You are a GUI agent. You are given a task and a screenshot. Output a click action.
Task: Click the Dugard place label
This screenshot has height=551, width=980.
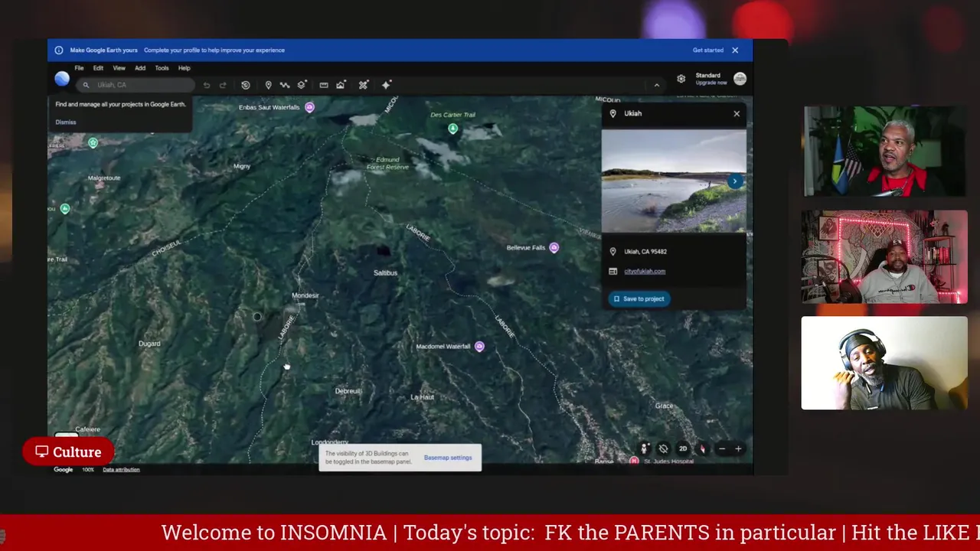point(149,344)
